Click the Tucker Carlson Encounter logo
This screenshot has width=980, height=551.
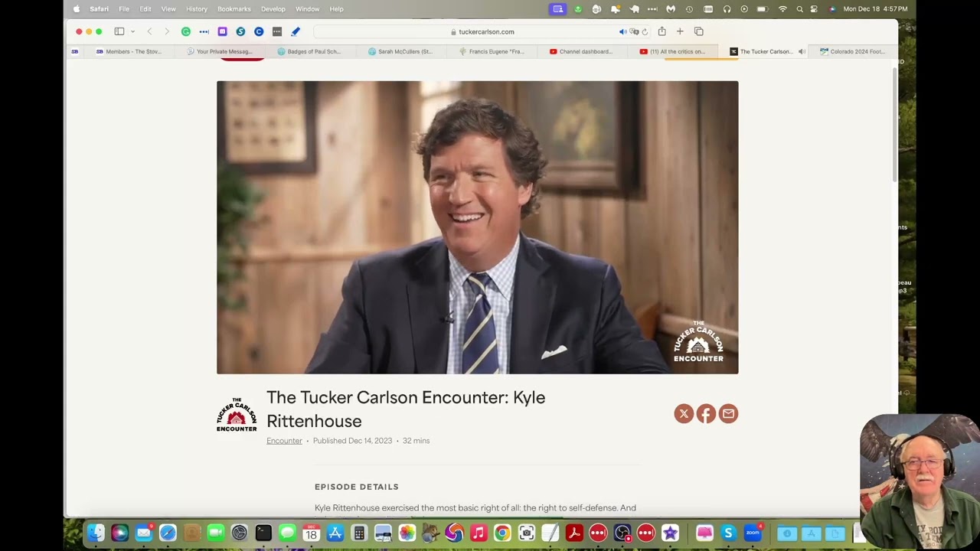[x=237, y=415]
